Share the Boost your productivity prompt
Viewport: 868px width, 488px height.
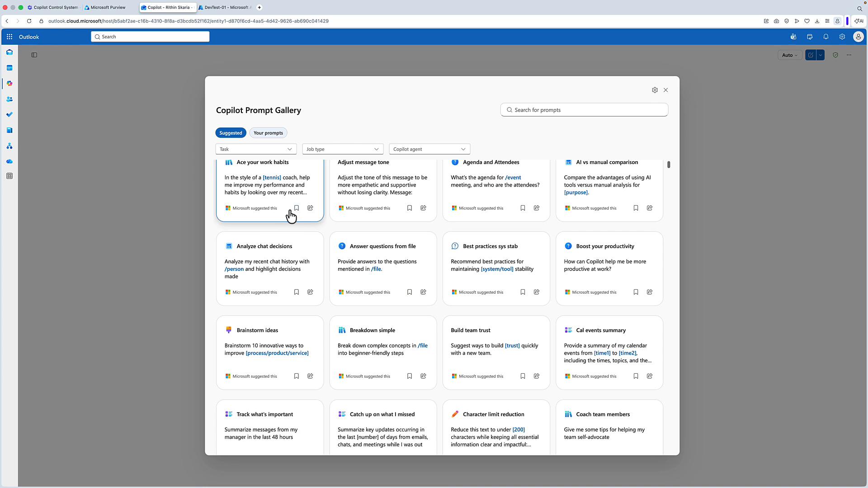(650, 292)
